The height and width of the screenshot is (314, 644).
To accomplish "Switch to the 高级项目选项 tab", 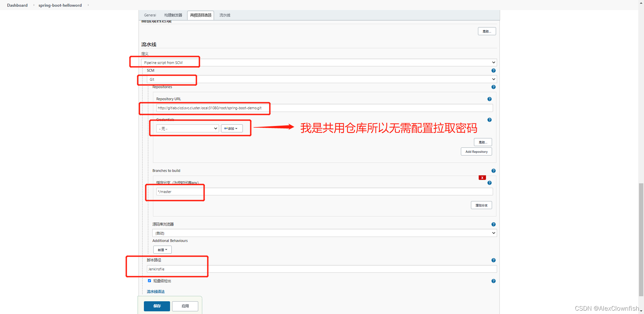I will point(201,15).
